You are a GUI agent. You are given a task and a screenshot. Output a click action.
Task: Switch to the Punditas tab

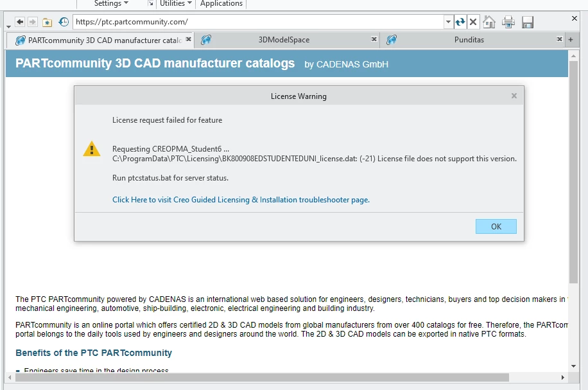469,40
